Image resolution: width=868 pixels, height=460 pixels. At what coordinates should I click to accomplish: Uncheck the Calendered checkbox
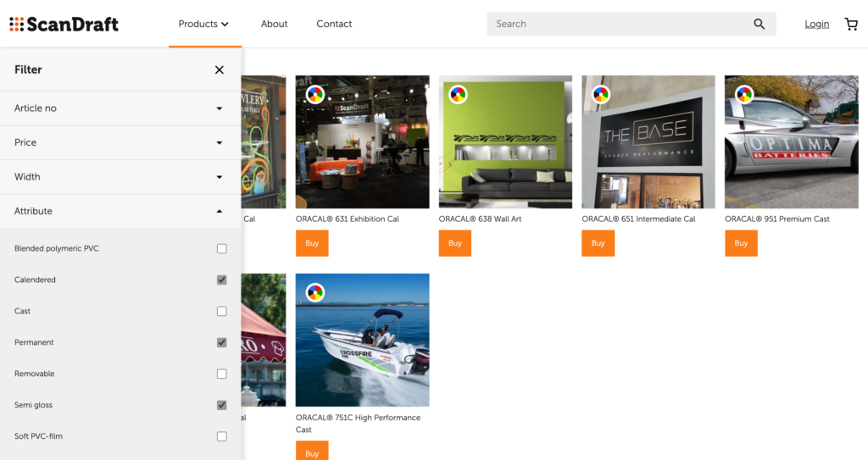221,280
